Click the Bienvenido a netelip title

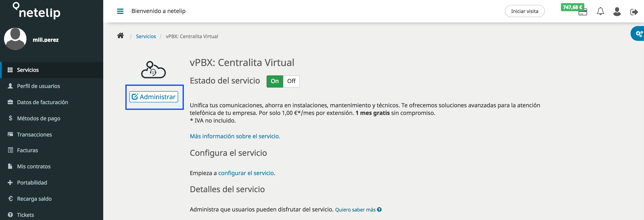(158, 11)
